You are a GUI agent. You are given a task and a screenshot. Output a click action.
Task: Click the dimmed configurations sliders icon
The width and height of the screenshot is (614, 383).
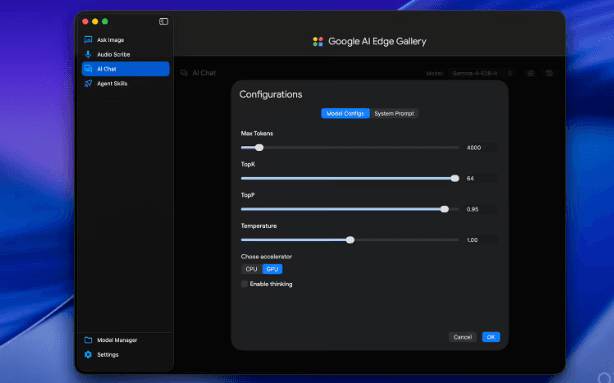[530, 73]
